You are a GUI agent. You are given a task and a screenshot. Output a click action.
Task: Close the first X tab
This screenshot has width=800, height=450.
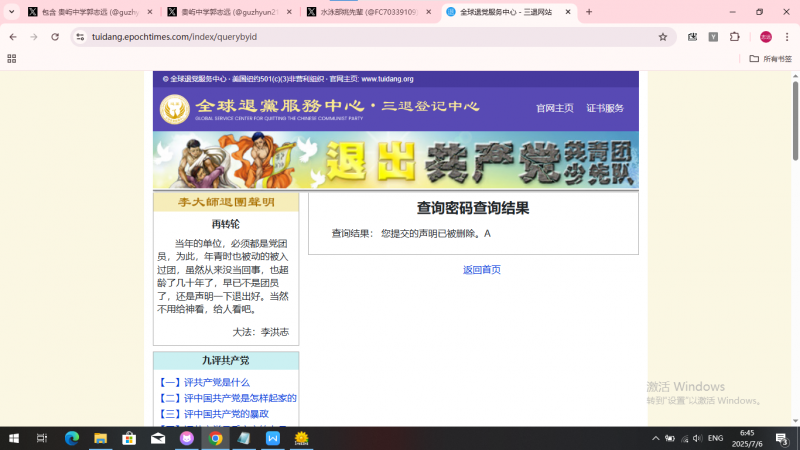click(149, 12)
